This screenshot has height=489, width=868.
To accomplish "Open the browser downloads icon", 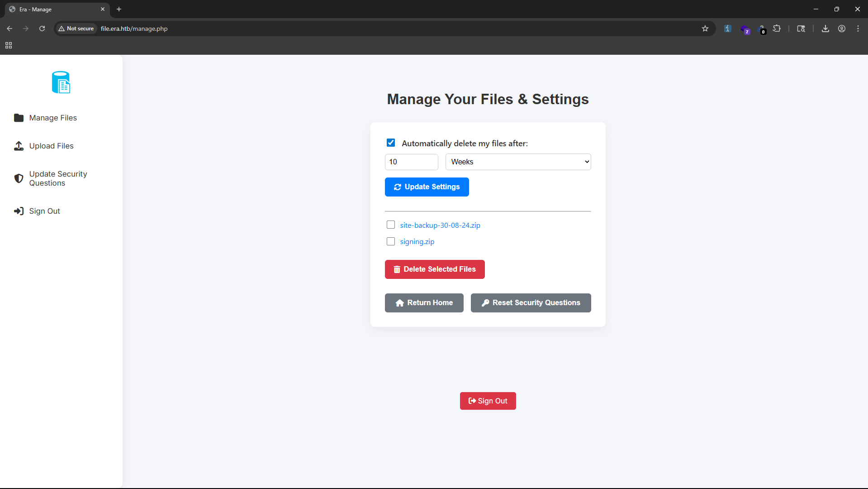I will coord(825,29).
